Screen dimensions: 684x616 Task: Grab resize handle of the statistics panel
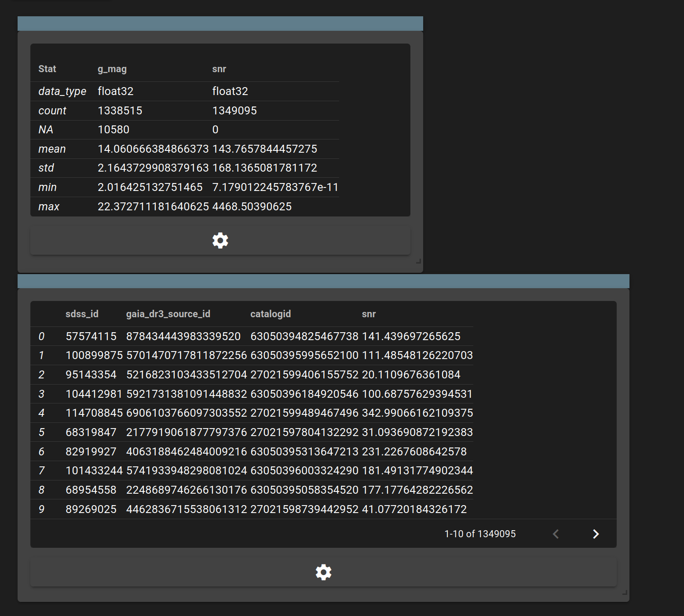coord(419,261)
